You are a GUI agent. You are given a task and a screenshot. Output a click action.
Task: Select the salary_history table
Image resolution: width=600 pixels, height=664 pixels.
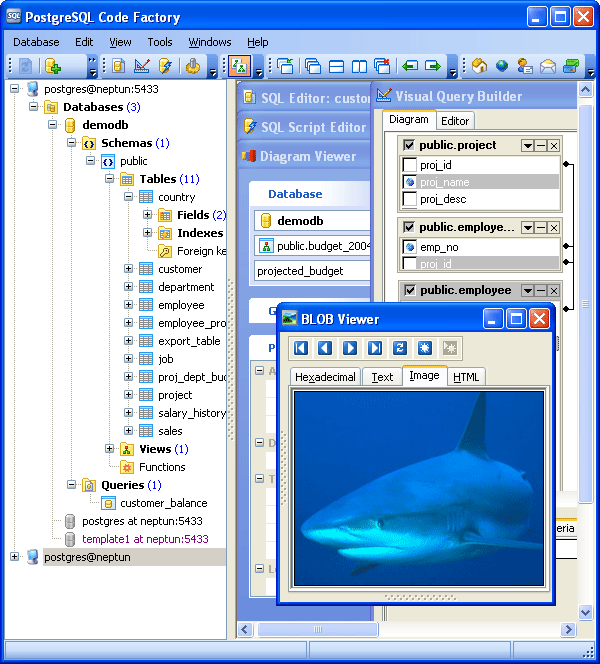click(191, 413)
